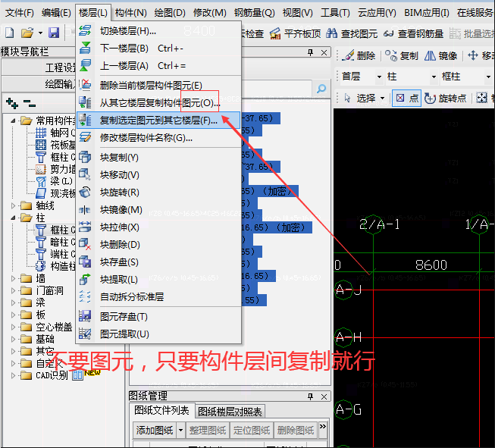Select 端柱 tree item under 柱
Image resolution: width=495 pixels, height=448 pixels.
tap(55, 254)
